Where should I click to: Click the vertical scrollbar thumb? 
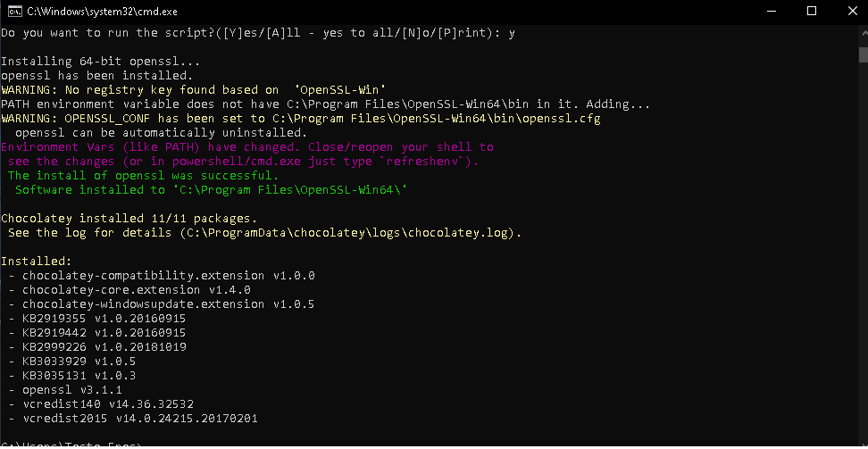[x=863, y=54]
